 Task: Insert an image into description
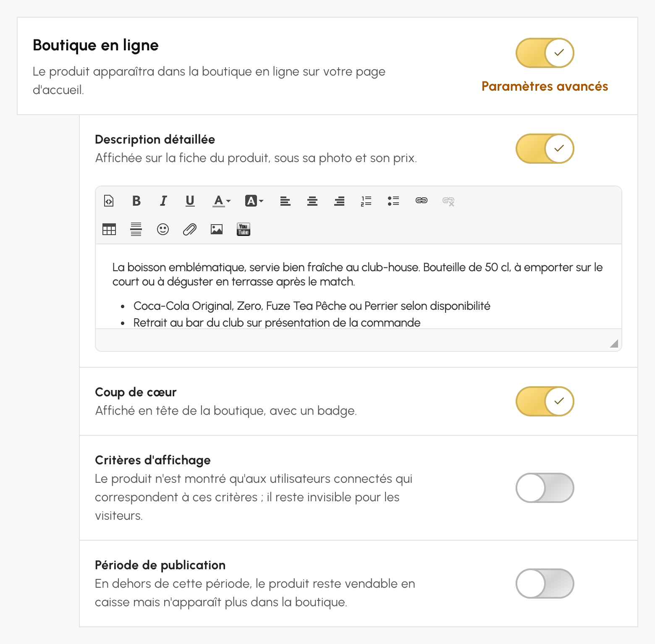[x=217, y=229]
